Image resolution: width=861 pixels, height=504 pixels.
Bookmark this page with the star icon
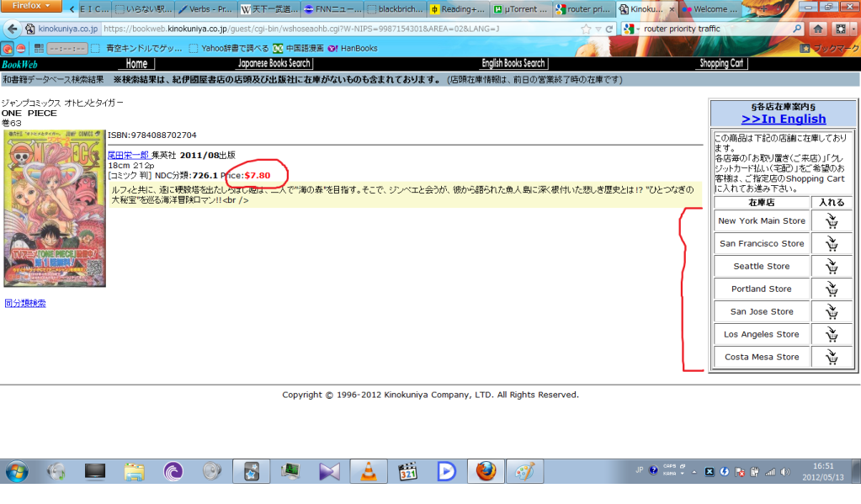(586, 29)
